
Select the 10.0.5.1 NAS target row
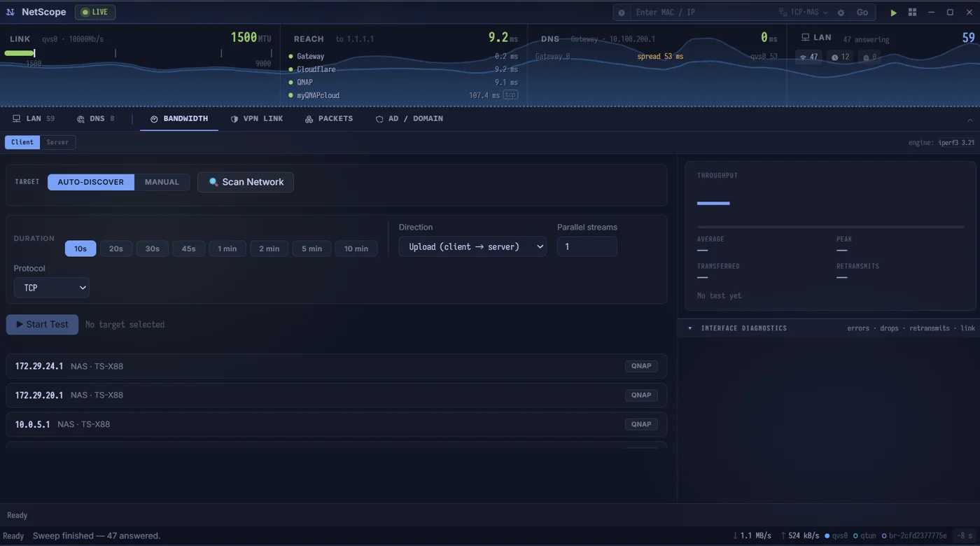(x=337, y=424)
